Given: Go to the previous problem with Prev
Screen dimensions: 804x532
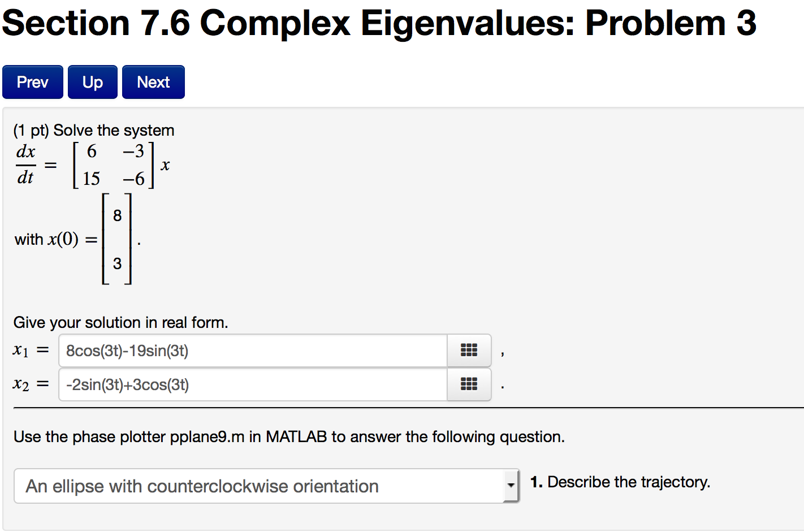Looking at the screenshot, I should (33, 82).
